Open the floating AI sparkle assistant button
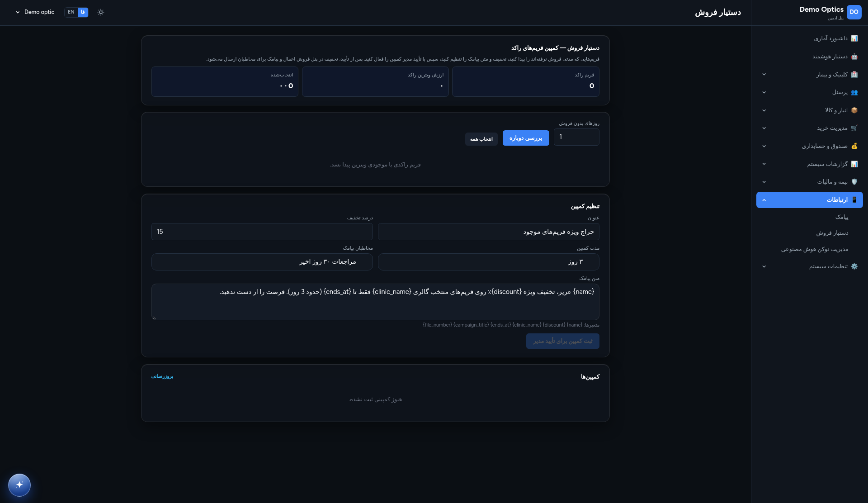Viewport: 868px width, 503px height. 19,485
